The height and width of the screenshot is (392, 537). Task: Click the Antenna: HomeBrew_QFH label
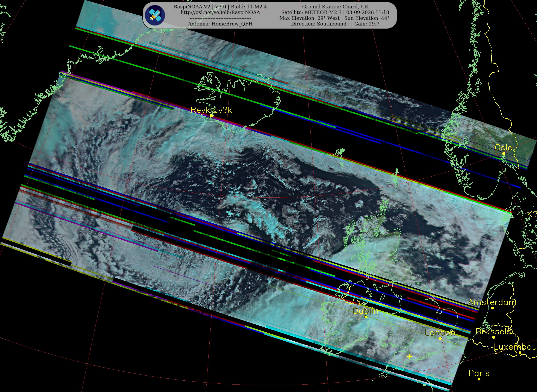[x=220, y=24]
